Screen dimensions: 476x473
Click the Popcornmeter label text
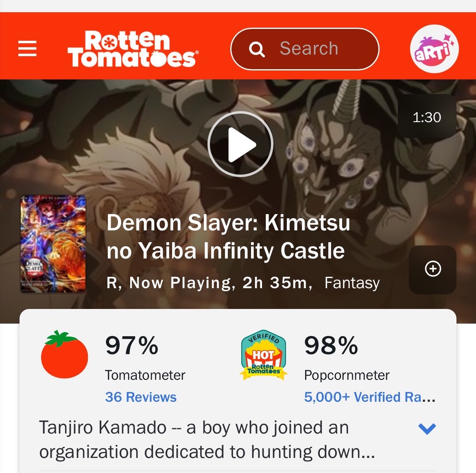[x=347, y=375]
